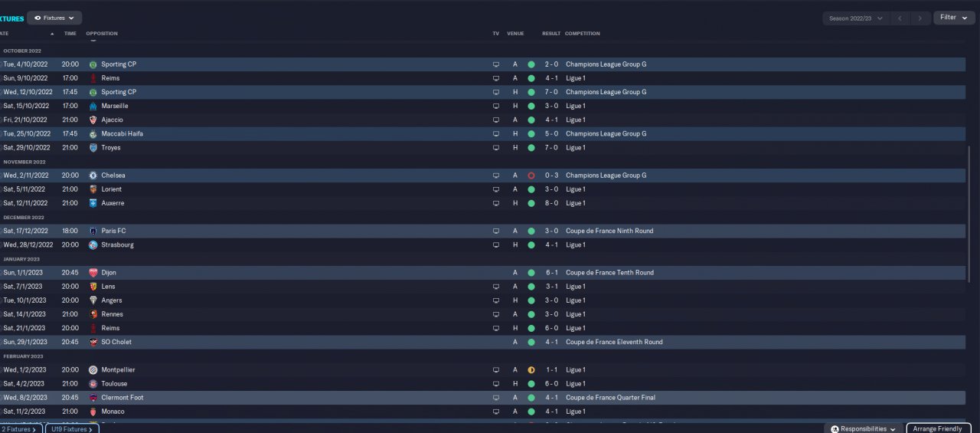Click the Strasbourg club badge
The height and width of the screenshot is (433, 980).
tap(93, 245)
